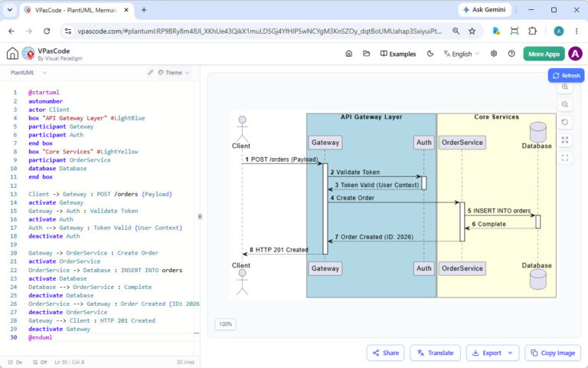Click the editor panel divider handle
Image resolution: width=588 pixels, height=368 pixels.
coord(200,216)
